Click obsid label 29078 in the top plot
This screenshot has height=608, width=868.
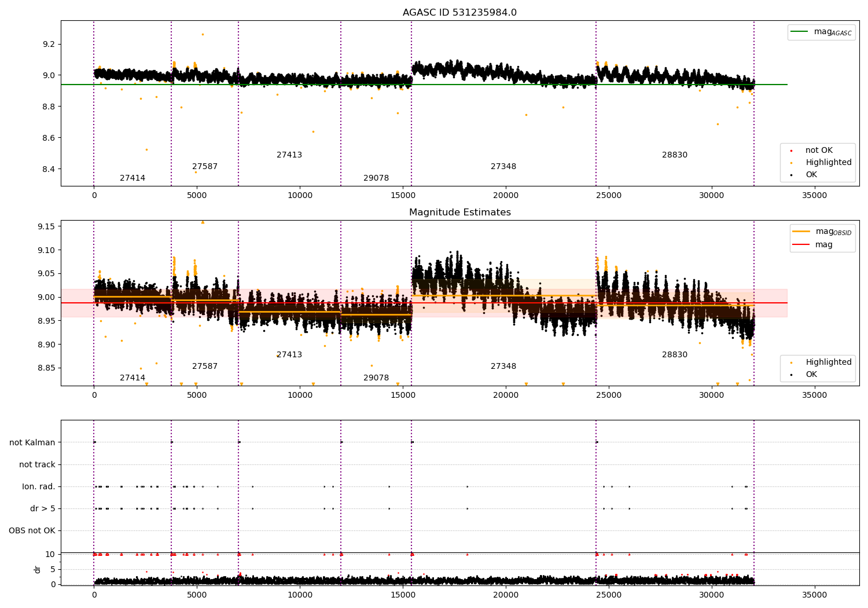[x=376, y=178]
